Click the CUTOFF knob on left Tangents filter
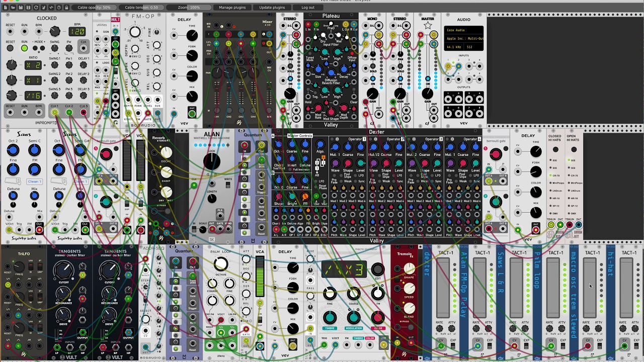Image resolution: width=644 pixels, height=362 pixels. coord(63,271)
